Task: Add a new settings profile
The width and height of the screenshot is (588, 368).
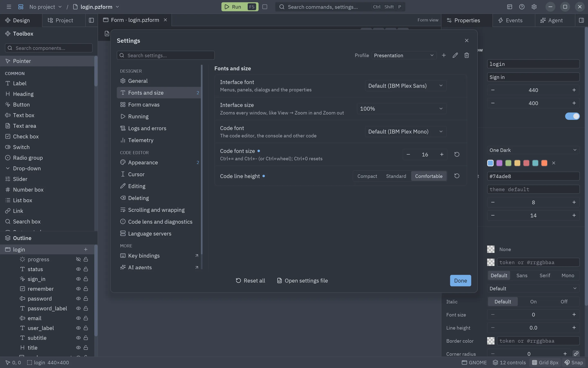Action: 444,55
